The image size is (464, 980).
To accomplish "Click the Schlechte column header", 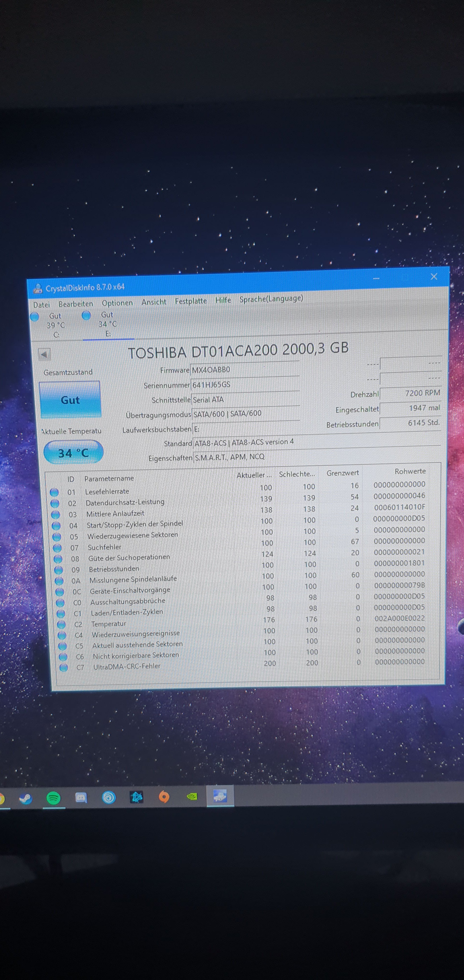I will (297, 474).
